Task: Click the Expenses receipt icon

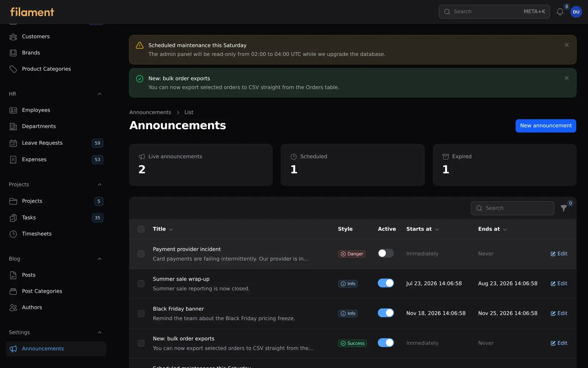Action: [13, 159]
